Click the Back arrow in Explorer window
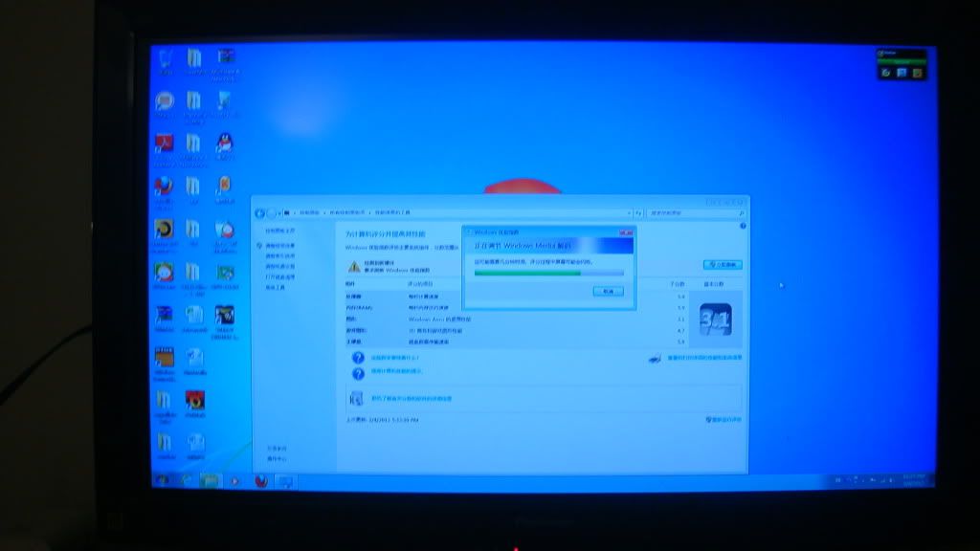The width and height of the screenshot is (980, 551). pos(261,212)
